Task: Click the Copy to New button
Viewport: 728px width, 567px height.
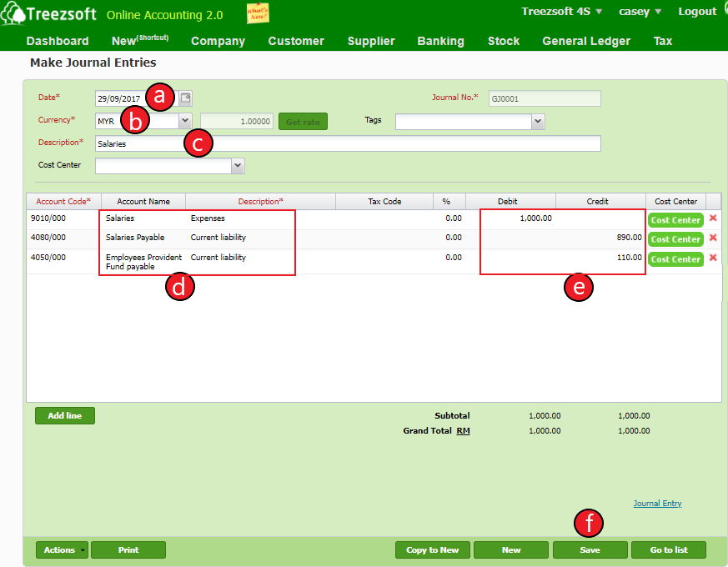Action: [x=433, y=549]
